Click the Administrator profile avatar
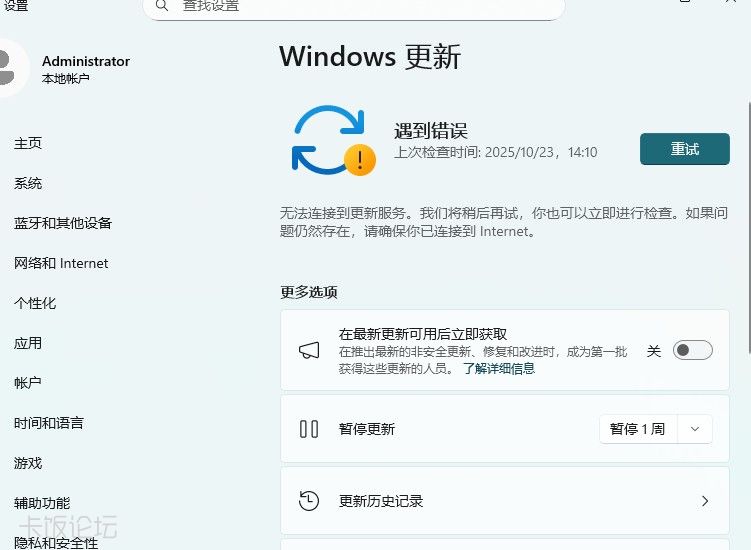The image size is (751, 550). click(8, 68)
